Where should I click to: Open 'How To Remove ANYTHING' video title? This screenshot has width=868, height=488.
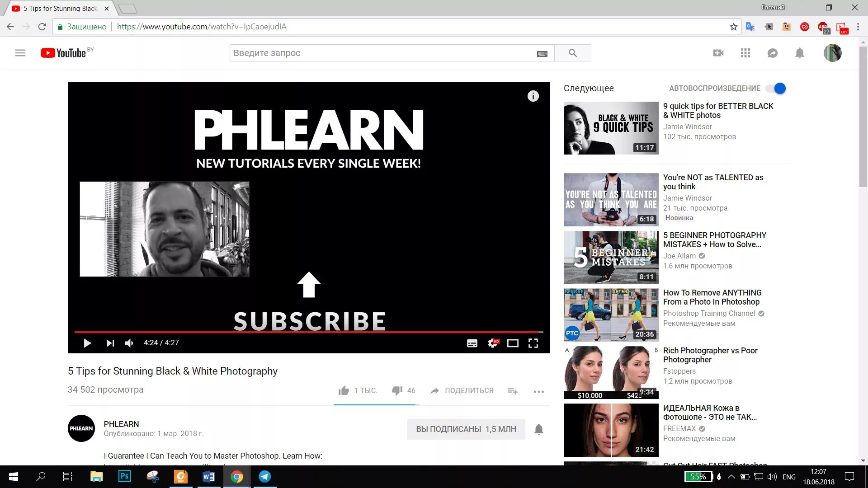[x=712, y=297]
